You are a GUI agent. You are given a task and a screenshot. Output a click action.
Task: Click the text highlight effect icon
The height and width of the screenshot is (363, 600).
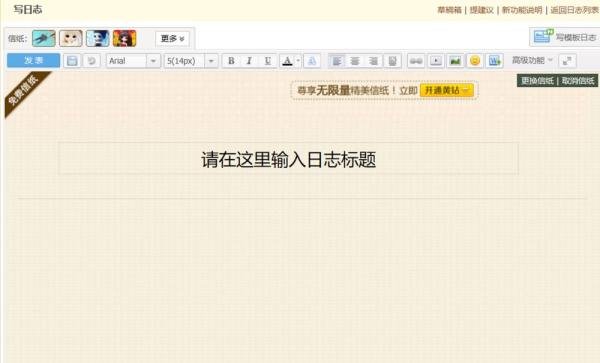312,61
